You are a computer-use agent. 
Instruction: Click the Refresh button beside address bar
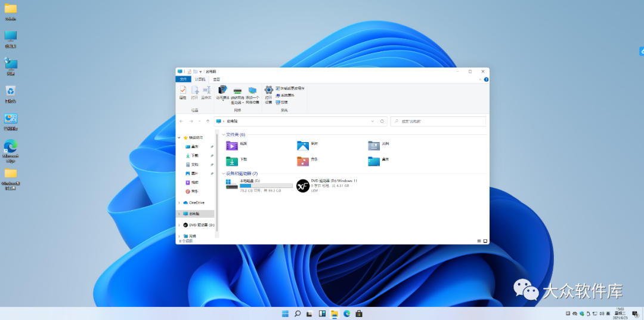382,121
